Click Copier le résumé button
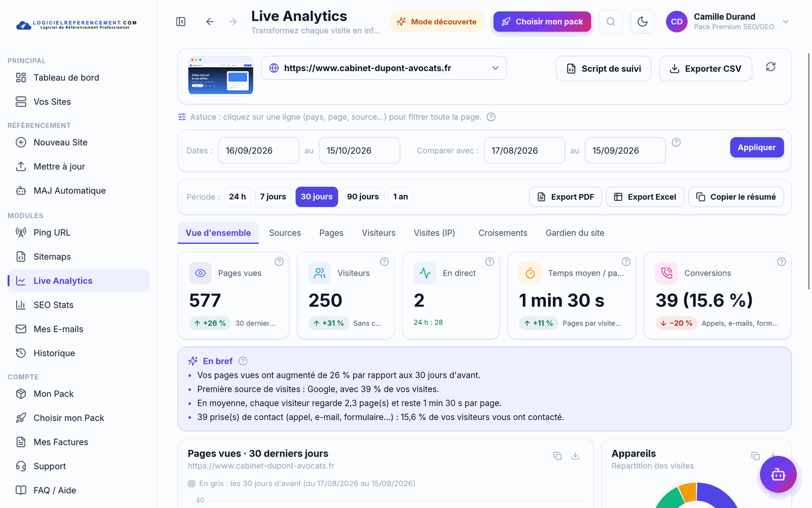 coord(736,197)
